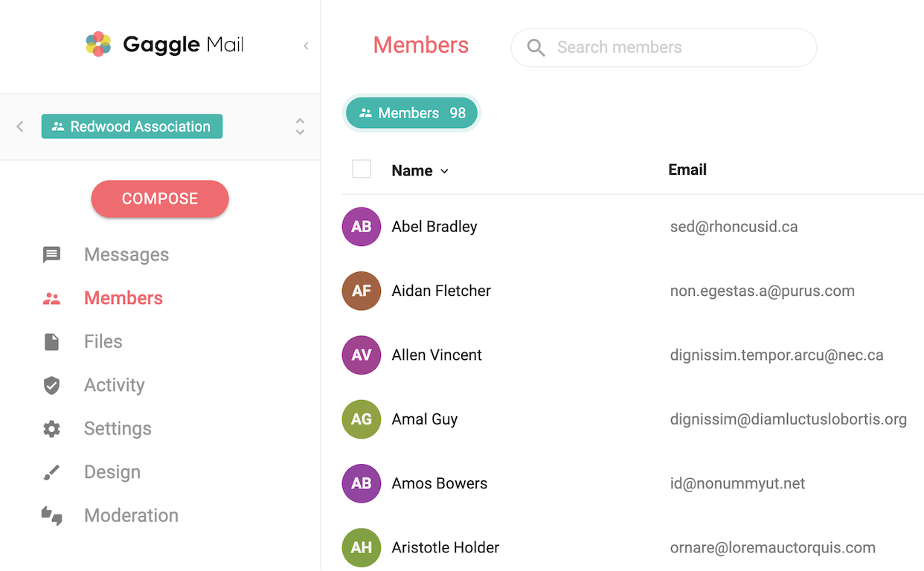Click the Moderation thumbs icon
The width and height of the screenshot is (924, 571).
pyautogui.click(x=51, y=516)
